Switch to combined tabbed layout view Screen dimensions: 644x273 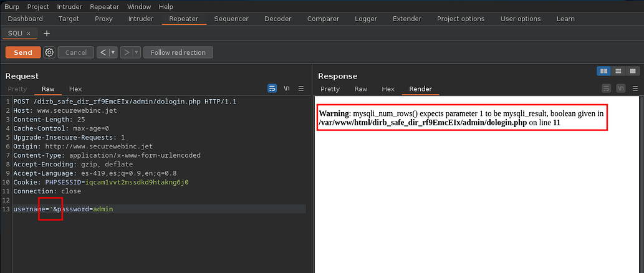632,71
